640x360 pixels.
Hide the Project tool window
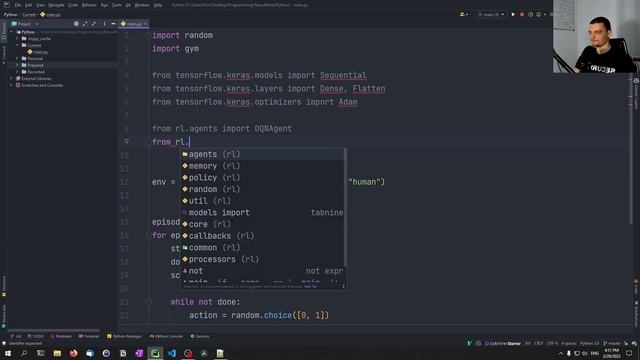(113, 24)
